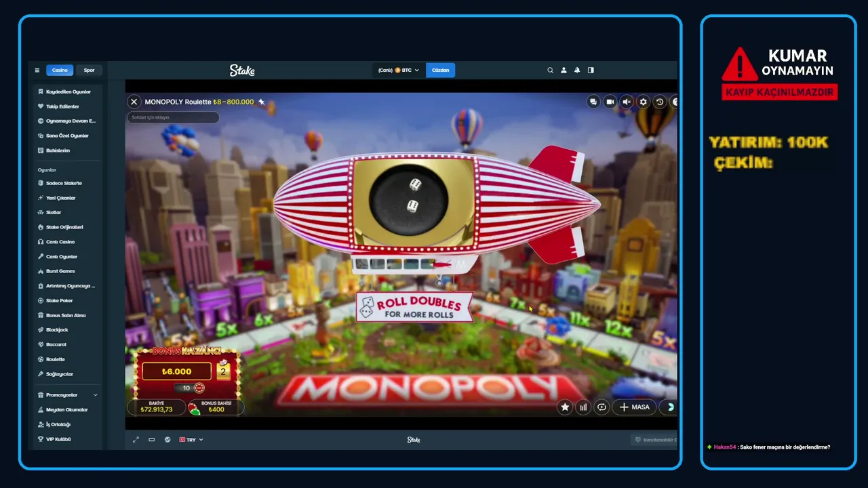
Task: Open the game history clock icon
Action: pyautogui.click(x=660, y=102)
